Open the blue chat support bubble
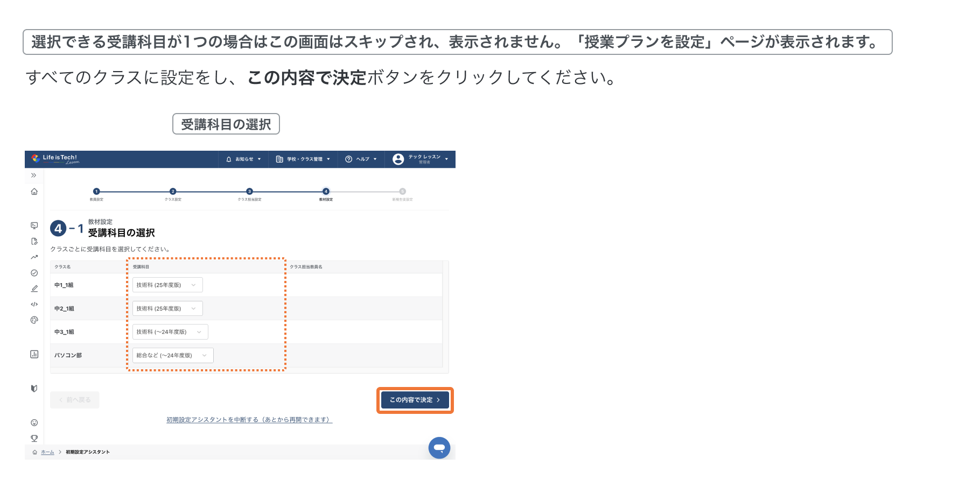 coord(439,448)
